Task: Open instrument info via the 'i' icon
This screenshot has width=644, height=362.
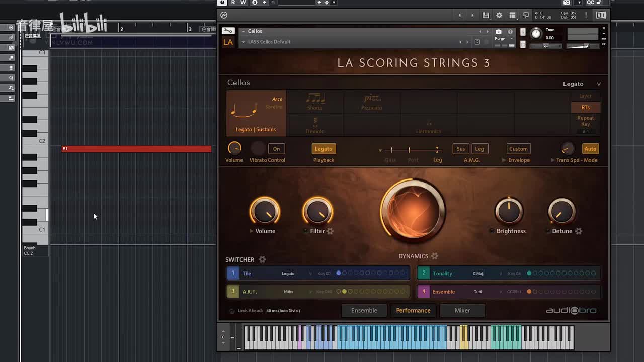Action: tap(510, 32)
